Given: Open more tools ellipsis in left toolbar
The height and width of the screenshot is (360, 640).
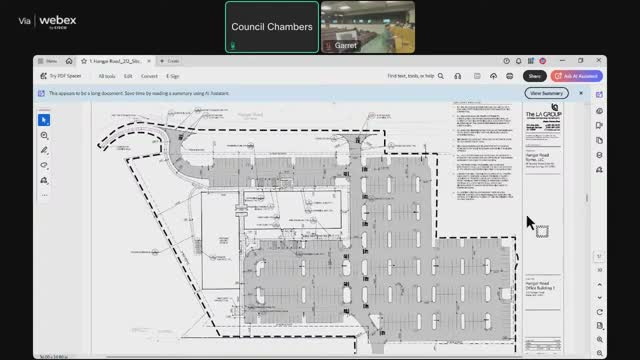Looking at the screenshot, I should pyautogui.click(x=44, y=195).
